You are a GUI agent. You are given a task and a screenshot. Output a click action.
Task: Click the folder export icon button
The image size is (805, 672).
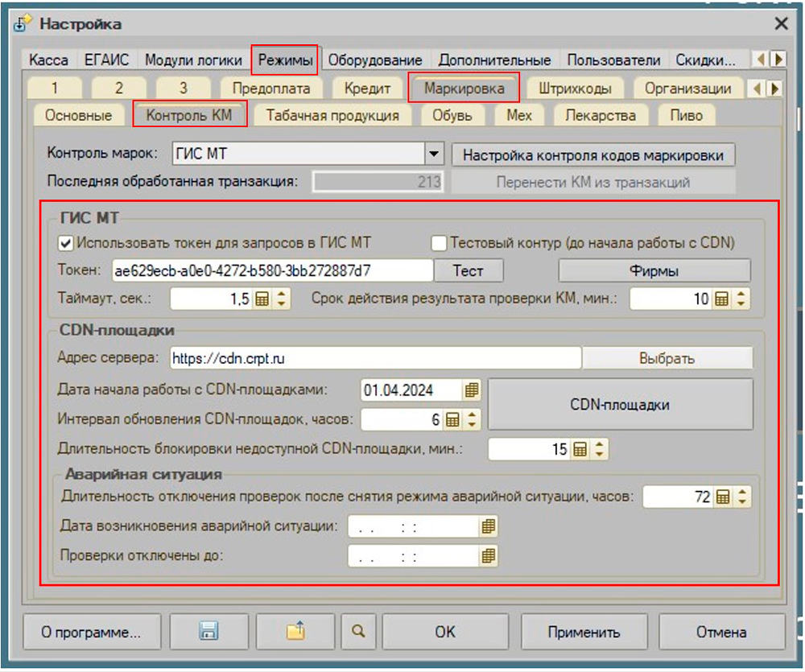296,632
